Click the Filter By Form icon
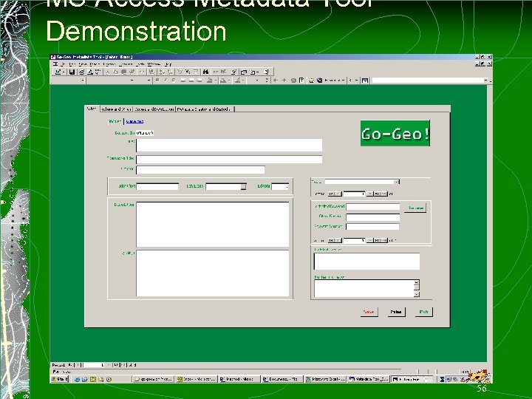This screenshot has width=532, height=399. click(188, 72)
